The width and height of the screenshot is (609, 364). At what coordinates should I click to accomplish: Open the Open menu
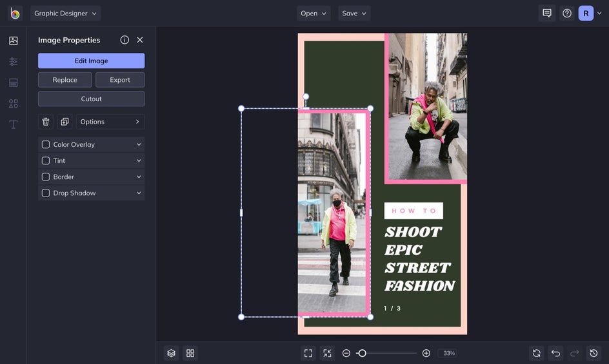[314, 14]
